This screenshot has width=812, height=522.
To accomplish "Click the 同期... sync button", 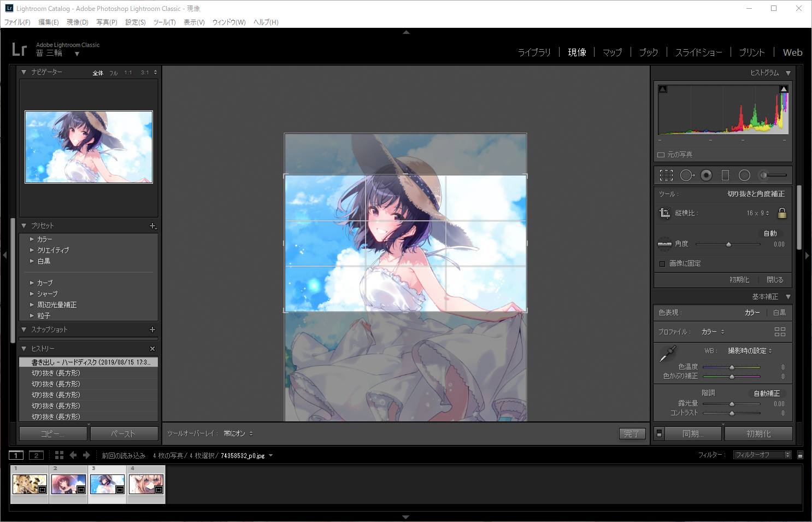I will (693, 433).
